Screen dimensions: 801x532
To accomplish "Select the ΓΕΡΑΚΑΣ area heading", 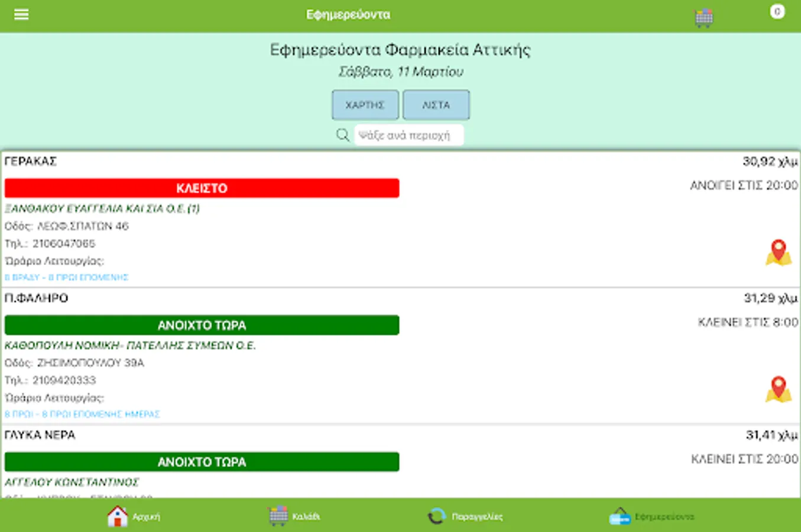I will coord(30,161).
